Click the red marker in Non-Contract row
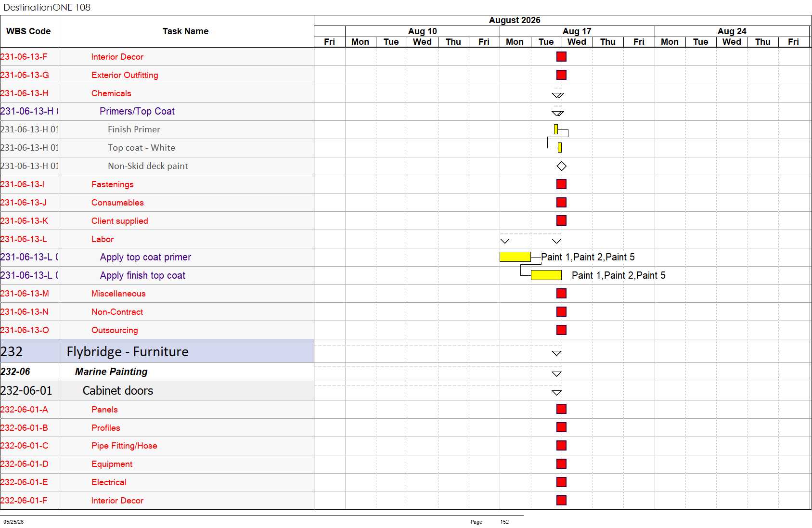Screen dimensions: 812x528 tap(561, 312)
